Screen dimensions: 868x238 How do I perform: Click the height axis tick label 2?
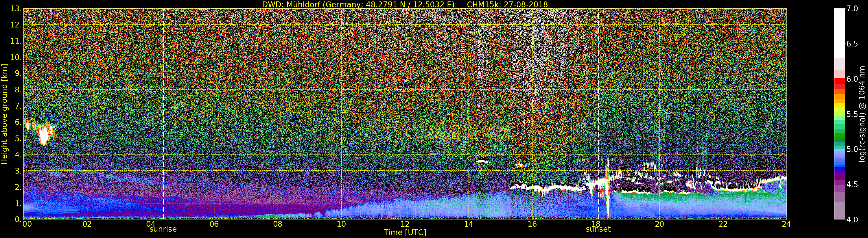(19, 187)
